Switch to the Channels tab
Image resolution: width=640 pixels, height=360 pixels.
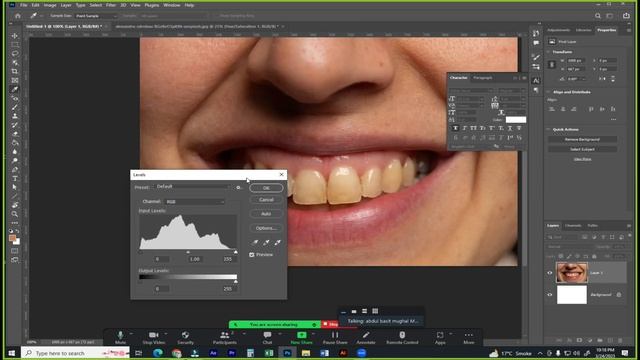tap(573, 226)
